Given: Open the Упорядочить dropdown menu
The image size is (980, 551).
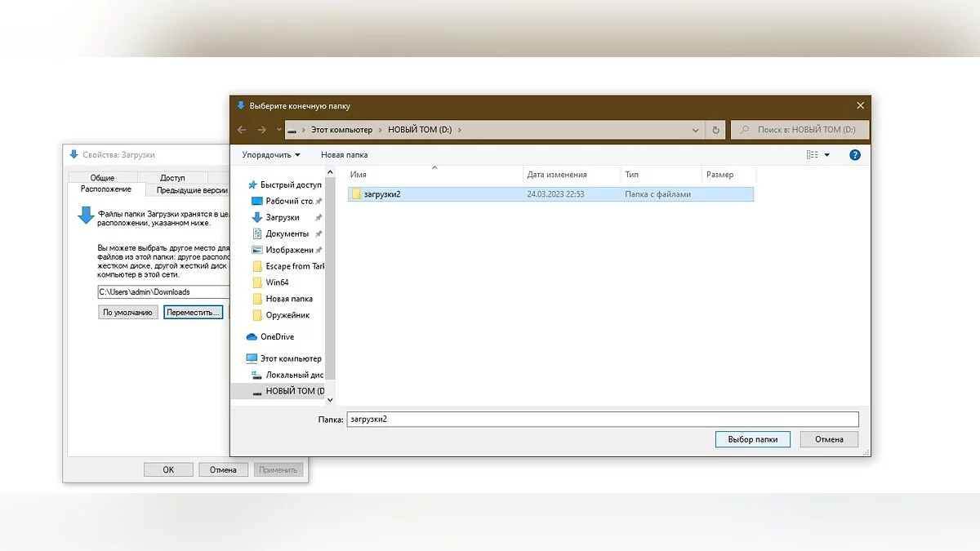Looking at the screenshot, I should click(x=271, y=155).
